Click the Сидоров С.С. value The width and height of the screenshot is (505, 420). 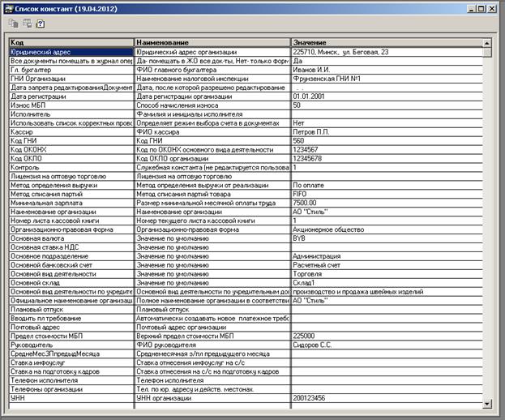[312, 345]
